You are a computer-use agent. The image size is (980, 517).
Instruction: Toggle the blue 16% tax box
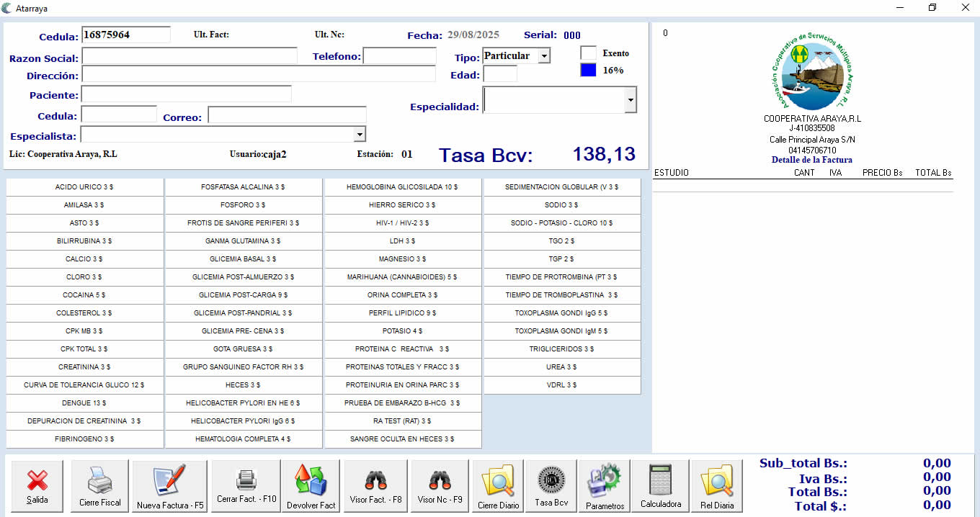pyautogui.click(x=589, y=70)
